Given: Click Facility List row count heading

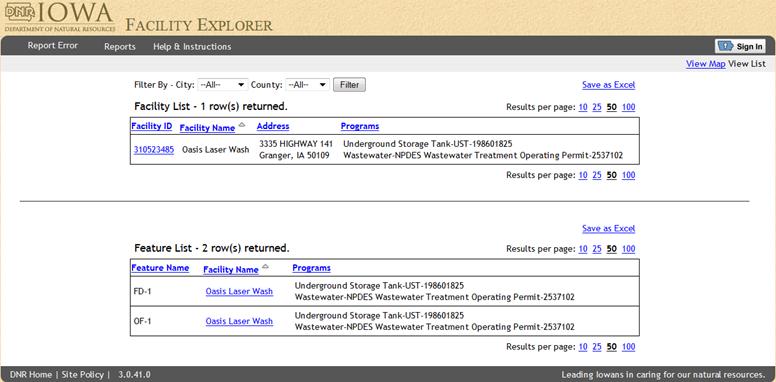Looking at the screenshot, I should (211, 106).
